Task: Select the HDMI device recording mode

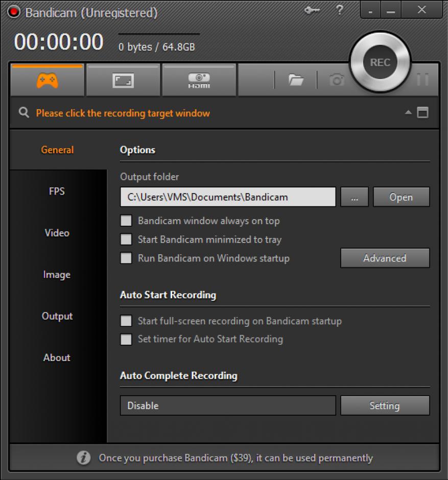Action: point(199,80)
